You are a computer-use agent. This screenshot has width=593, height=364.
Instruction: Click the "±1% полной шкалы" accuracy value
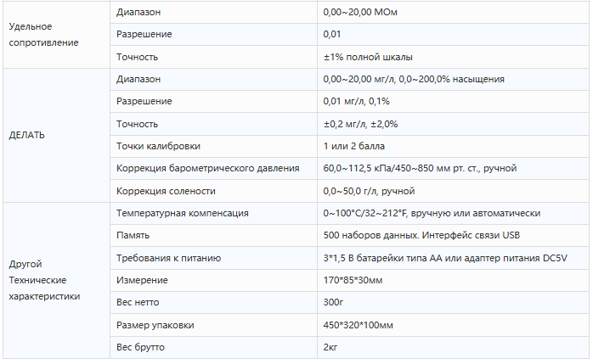tap(368, 57)
